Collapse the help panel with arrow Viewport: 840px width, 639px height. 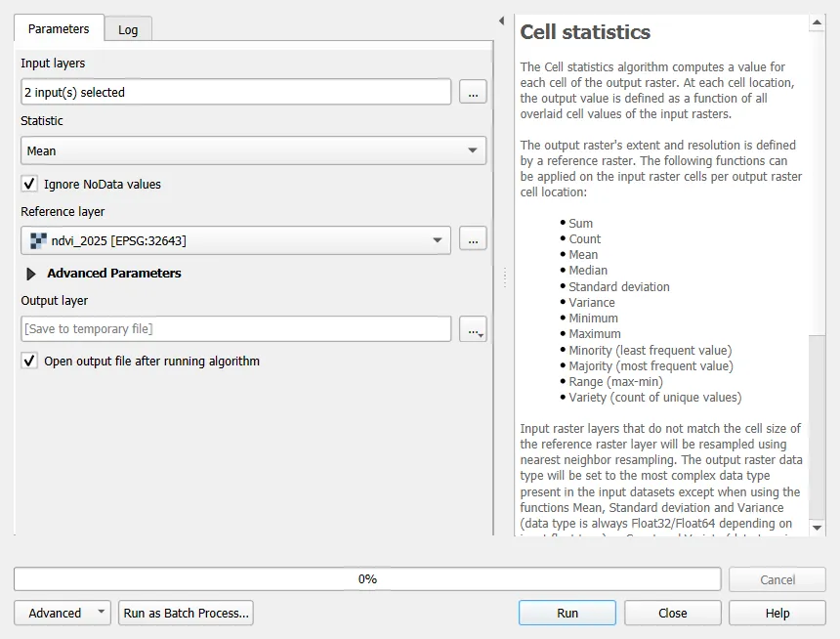(501, 21)
